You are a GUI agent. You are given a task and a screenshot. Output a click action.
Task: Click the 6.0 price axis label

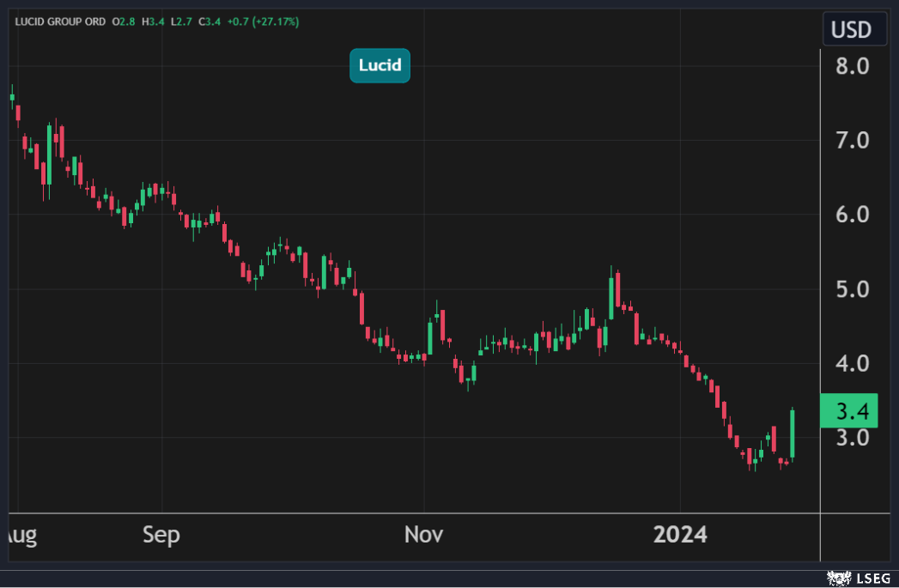pyautogui.click(x=853, y=215)
